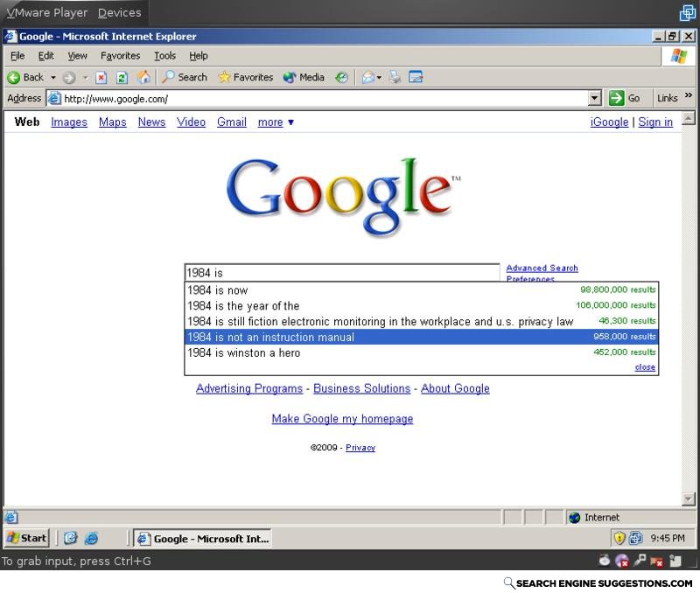Go to Google Images link
The width and height of the screenshot is (700, 593).
(69, 122)
